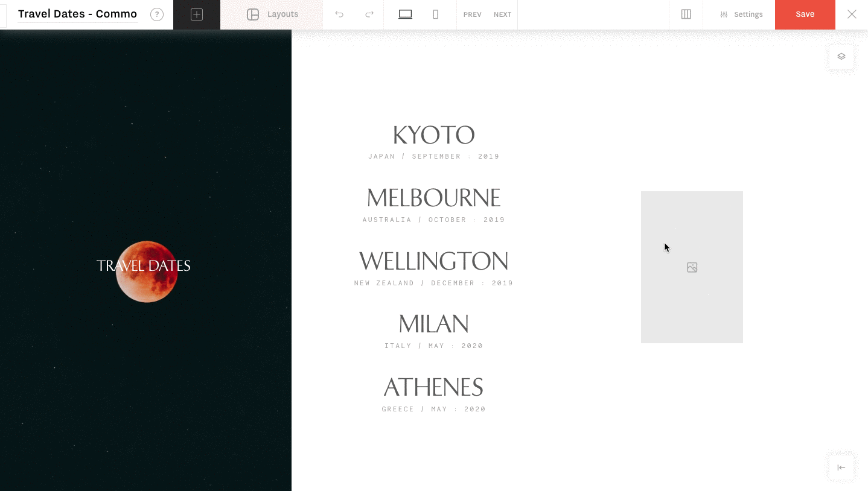The image size is (868, 491).
Task: Switch to desktop preview mode
Action: (406, 14)
